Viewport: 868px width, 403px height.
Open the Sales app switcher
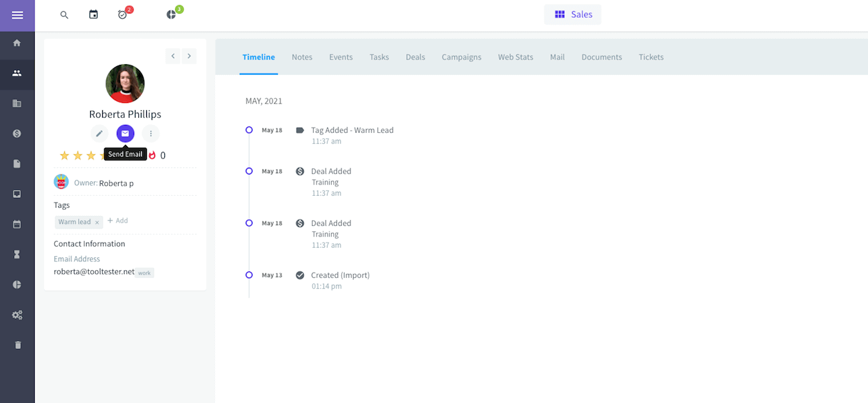573,15
